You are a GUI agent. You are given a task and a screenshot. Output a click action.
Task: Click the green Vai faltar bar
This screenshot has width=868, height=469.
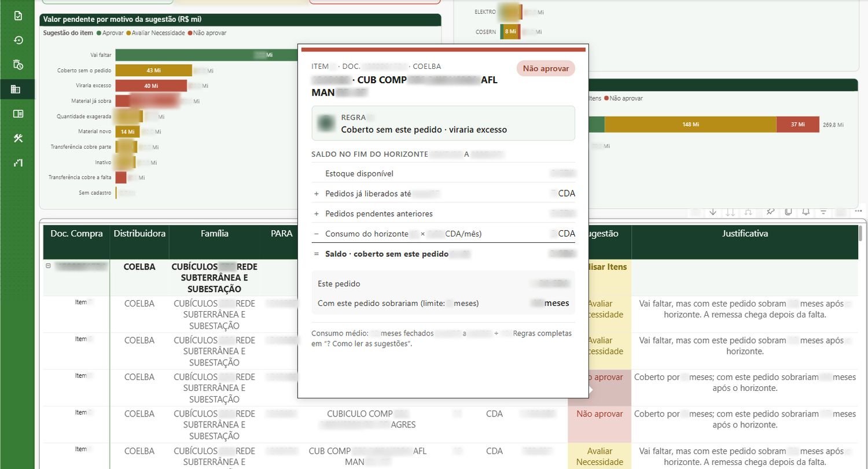pyautogui.click(x=207, y=55)
